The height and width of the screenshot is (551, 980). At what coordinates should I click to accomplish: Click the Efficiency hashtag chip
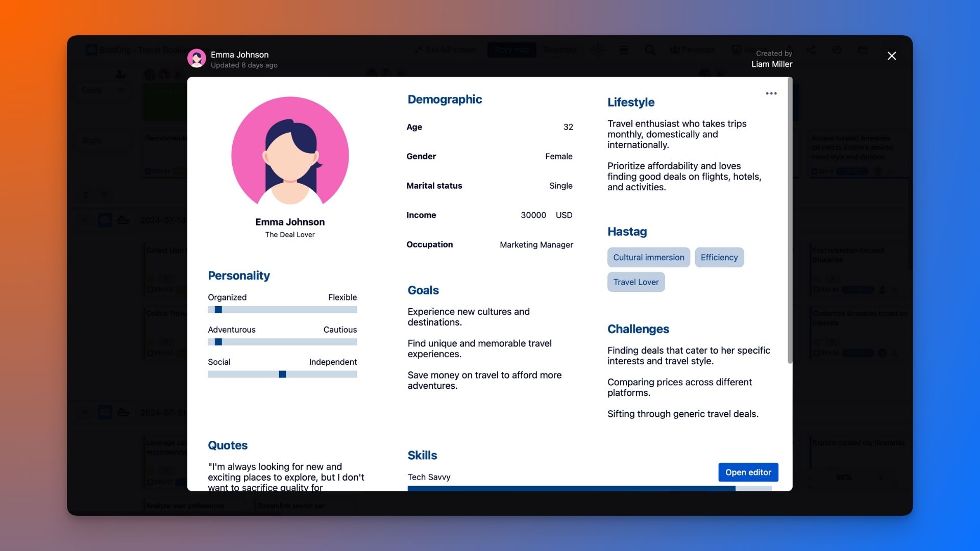pos(719,257)
